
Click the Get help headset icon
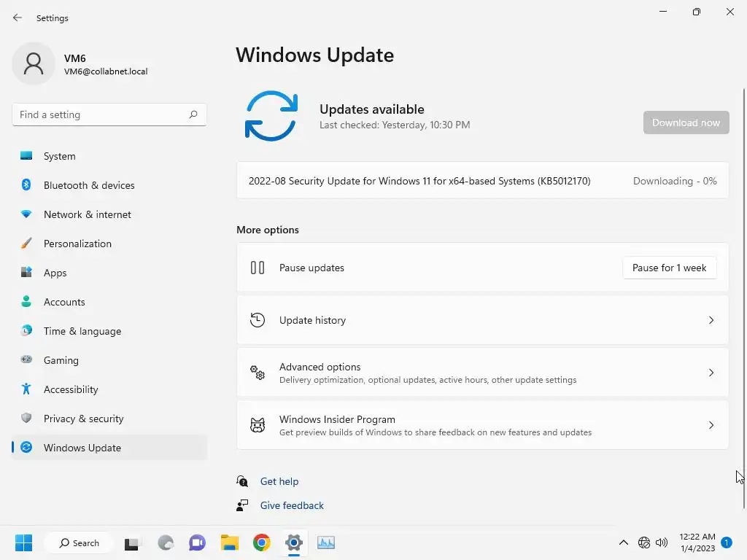pos(242,481)
